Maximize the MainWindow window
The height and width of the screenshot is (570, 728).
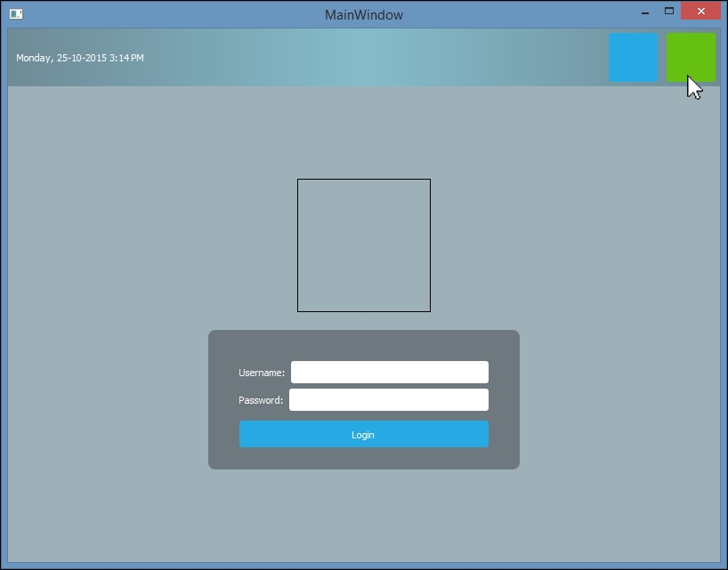(669, 12)
